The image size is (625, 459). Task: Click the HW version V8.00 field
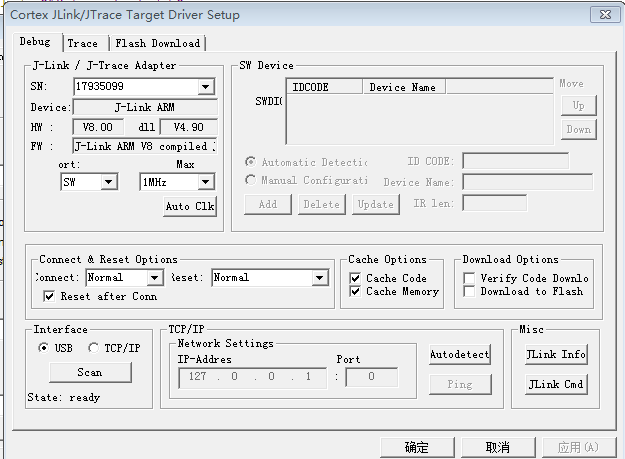point(98,127)
